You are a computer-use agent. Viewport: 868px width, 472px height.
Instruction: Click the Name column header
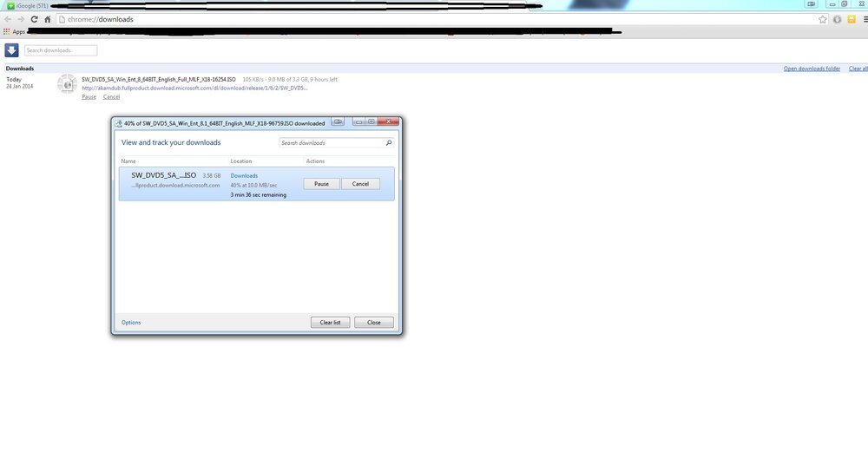(x=128, y=161)
